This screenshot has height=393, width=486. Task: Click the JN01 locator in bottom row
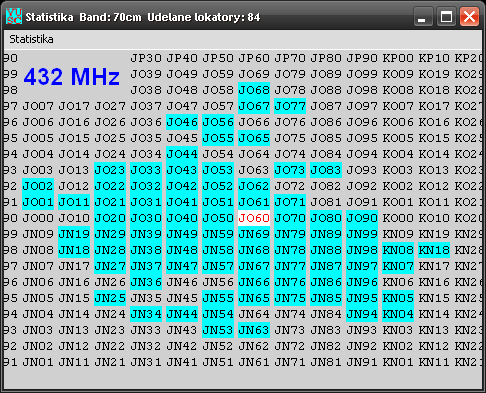(x=38, y=362)
